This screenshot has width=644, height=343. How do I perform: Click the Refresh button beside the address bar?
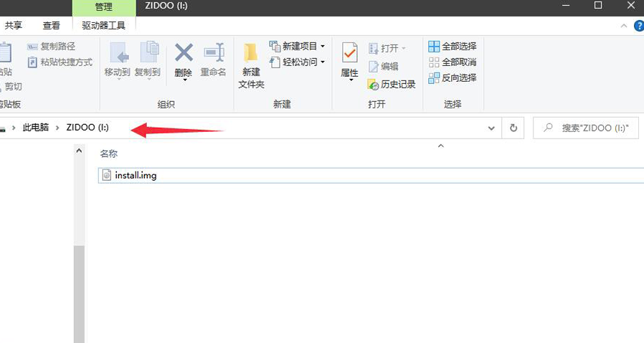(x=513, y=128)
